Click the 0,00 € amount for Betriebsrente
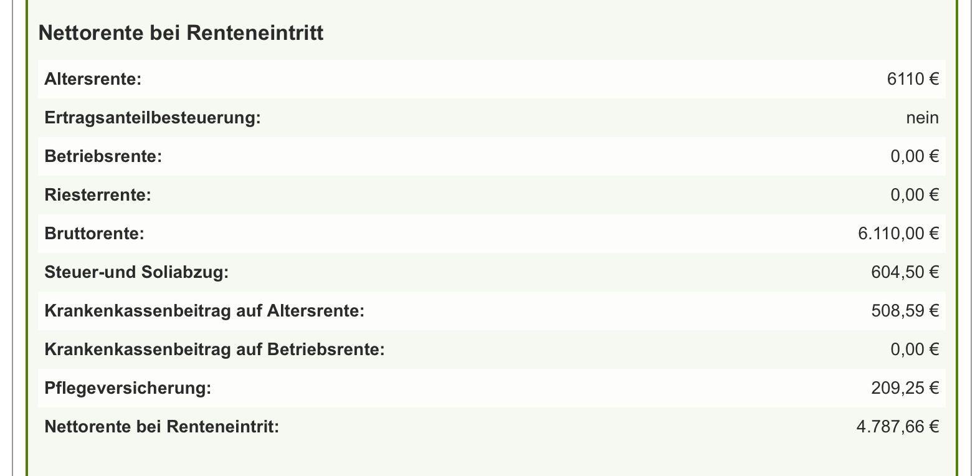980x476 pixels. (x=915, y=156)
